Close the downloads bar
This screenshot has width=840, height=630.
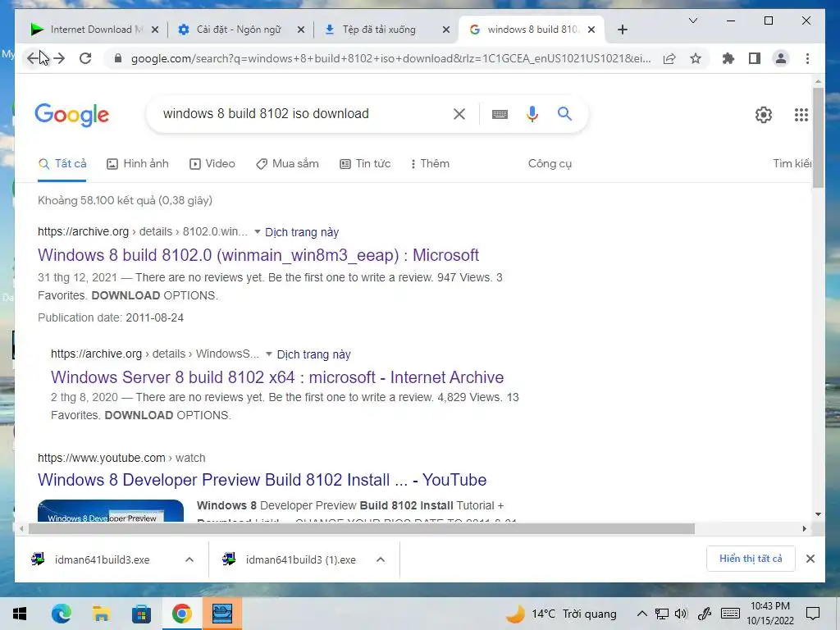tap(810, 559)
